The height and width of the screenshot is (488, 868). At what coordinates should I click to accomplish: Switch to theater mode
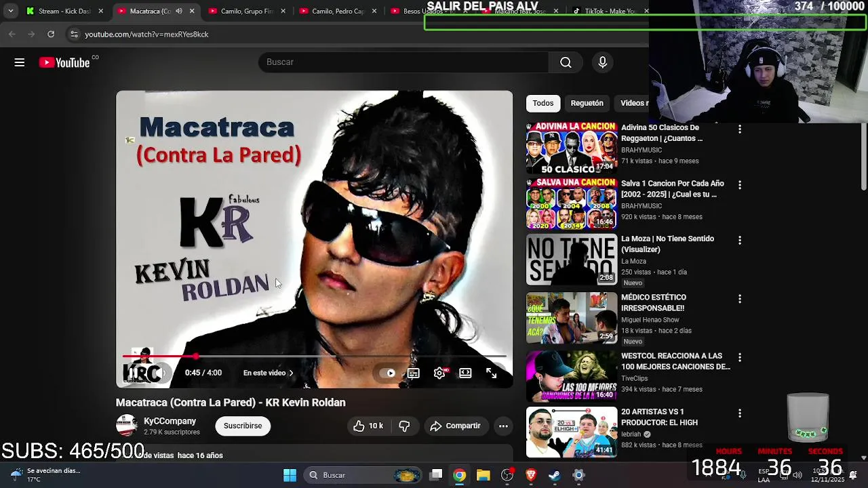coord(465,373)
